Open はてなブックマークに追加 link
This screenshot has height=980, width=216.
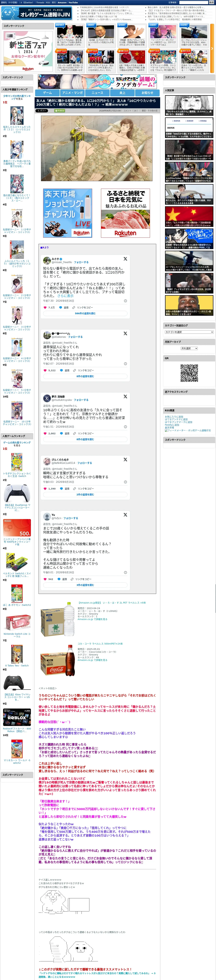(178, 422)
